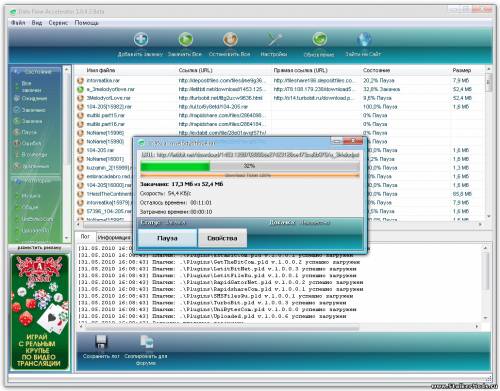Click Скопировать для форума icon
Viewport: 500px width, 391px height.
click(146, 342)
